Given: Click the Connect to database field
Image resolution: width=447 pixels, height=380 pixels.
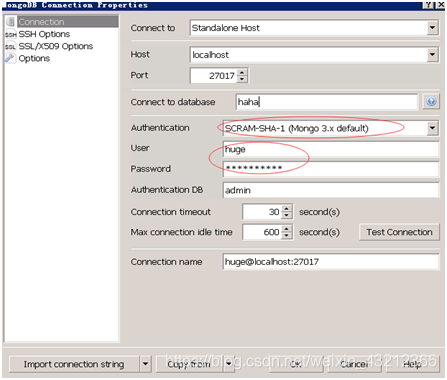Looking at the screenshot, I should (x=327, y=102).
